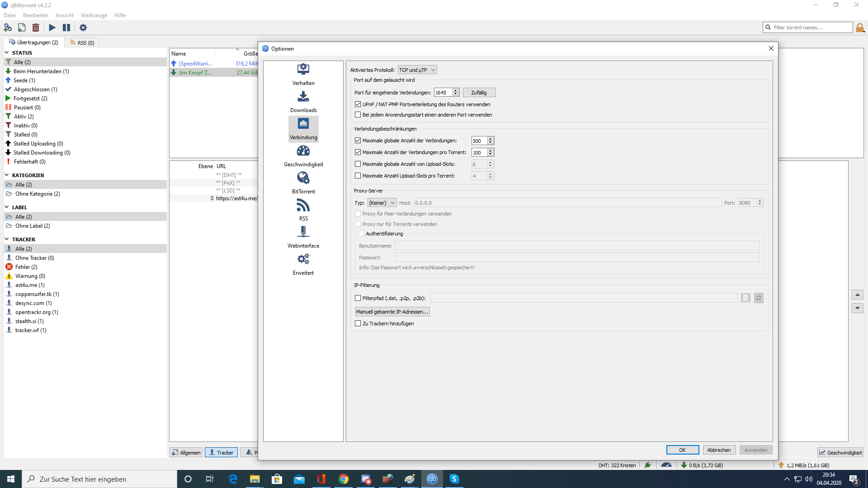
Task: Disable UPnP / NAT-PMP port forwarding checkbox
Action: pyautogui.click(x=358, y=104)
